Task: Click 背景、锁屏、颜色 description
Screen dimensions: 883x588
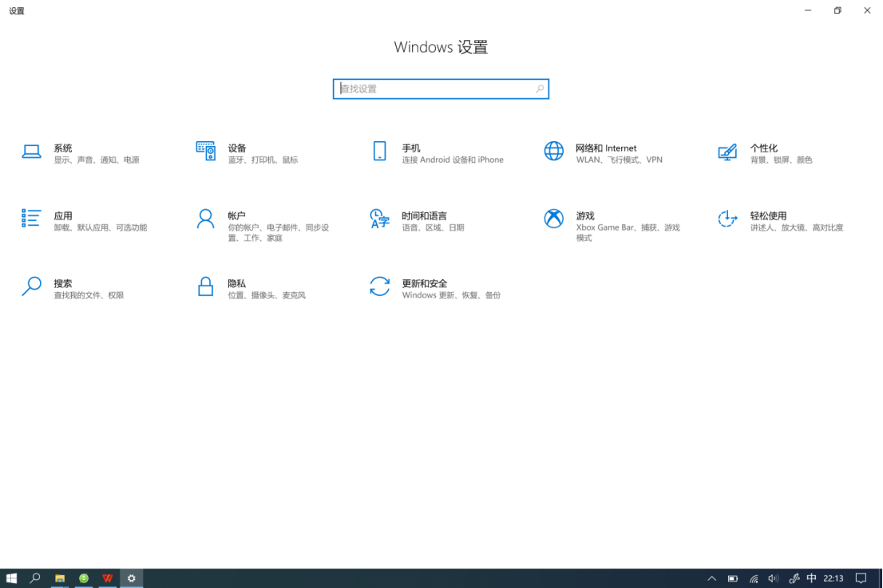Action: coord(781,160)
